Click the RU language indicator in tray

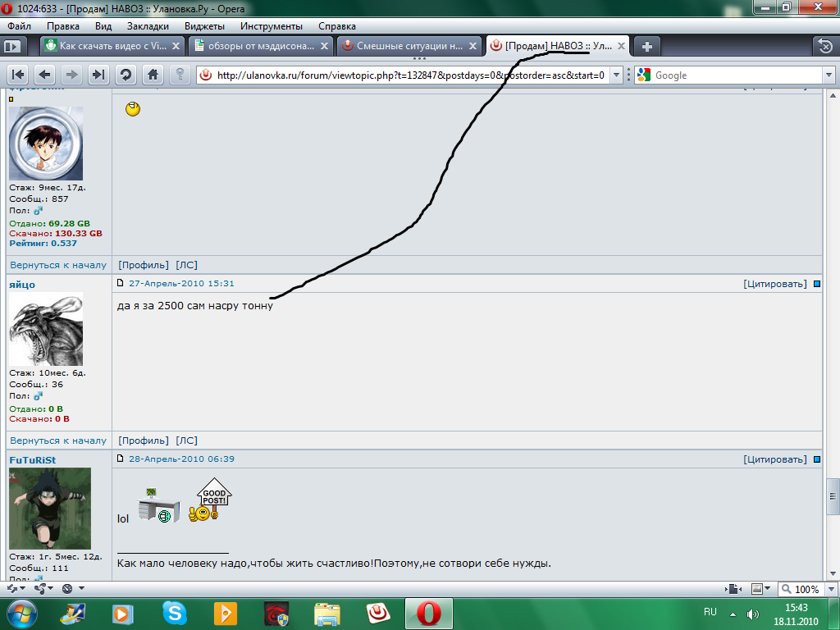pos(710,612)
